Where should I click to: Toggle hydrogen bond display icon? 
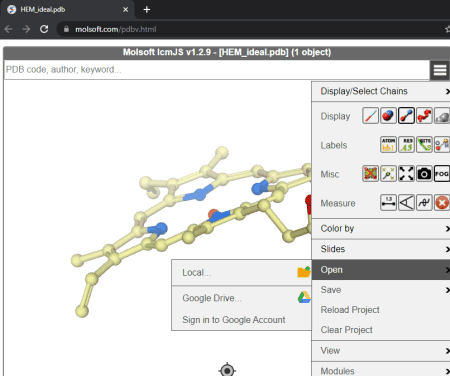point(442,145)
